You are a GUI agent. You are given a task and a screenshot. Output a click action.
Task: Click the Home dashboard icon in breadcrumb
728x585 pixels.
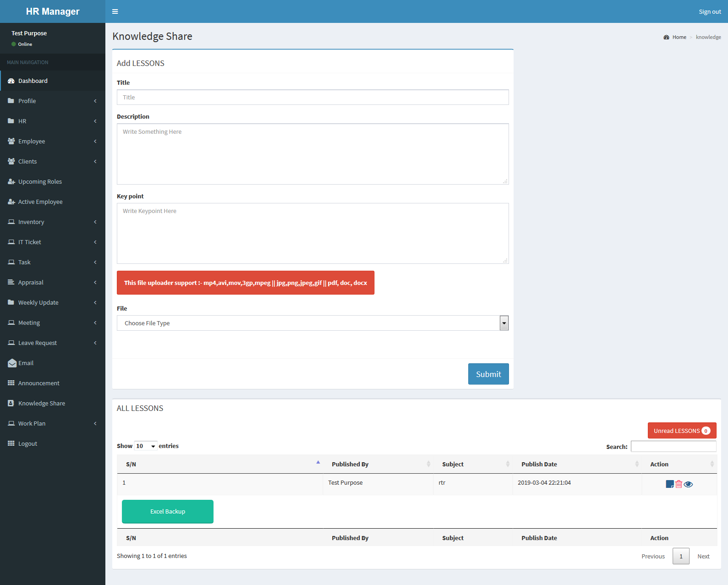(666, 37)
